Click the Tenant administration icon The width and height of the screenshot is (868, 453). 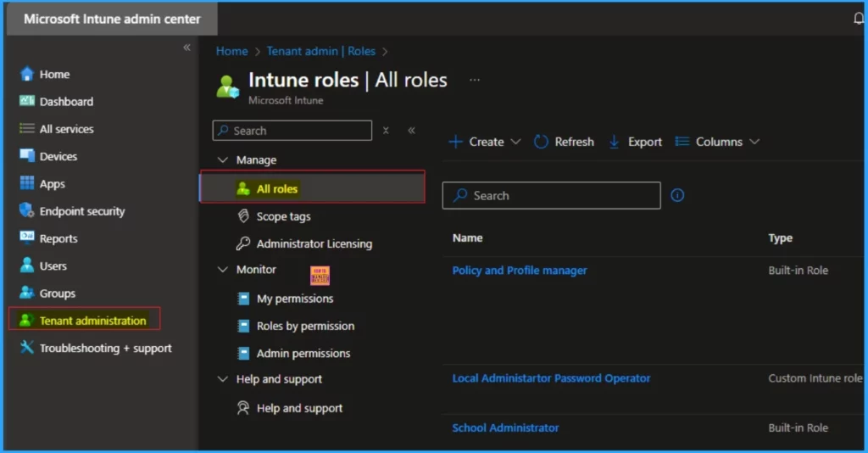(25, 320)
